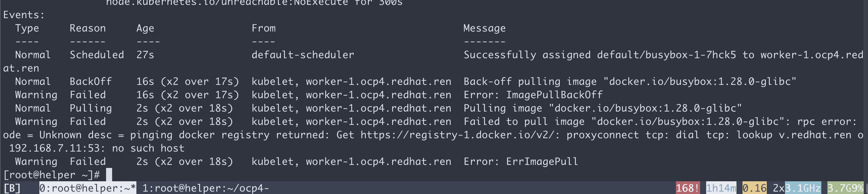Click the Message column header
This screenshot has width=868, height=194.
[x=484, y=28]
